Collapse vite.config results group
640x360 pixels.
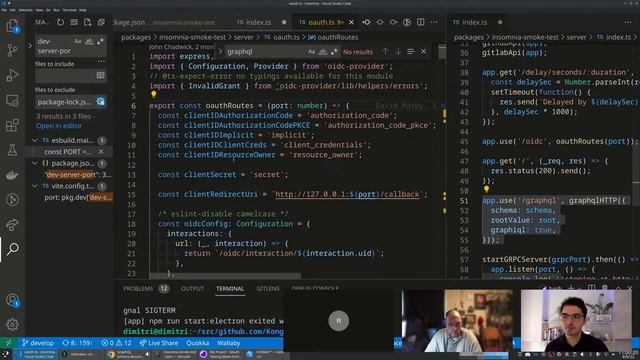(x=35, y=186)
